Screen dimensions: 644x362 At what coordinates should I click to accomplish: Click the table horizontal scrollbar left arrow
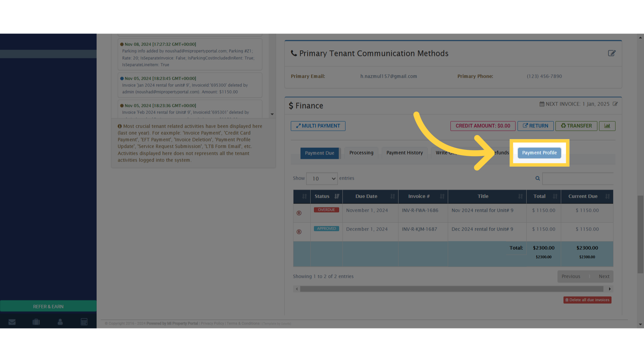tap(297, 289)
